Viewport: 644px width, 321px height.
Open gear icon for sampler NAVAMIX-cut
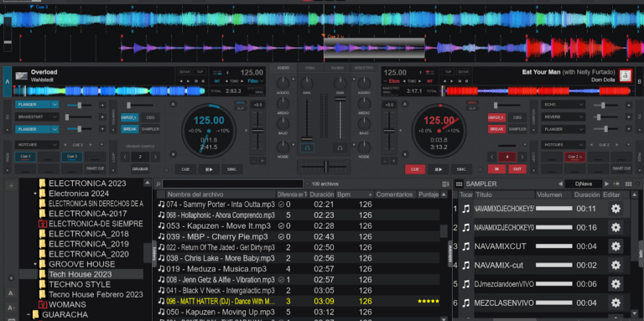[x=615, y=265]
